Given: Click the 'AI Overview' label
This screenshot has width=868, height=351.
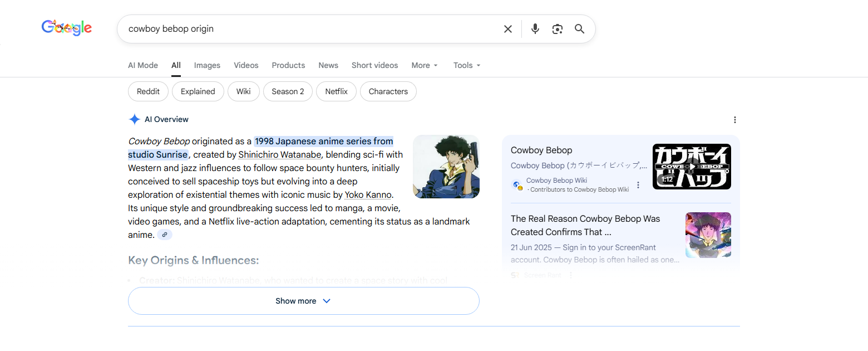Looking at the screenshot, I should [x=166, y=119].
